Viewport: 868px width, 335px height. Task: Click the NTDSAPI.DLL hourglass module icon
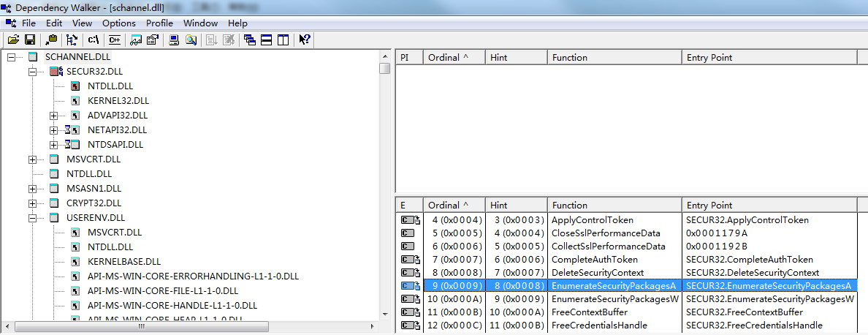coord(72,144)
